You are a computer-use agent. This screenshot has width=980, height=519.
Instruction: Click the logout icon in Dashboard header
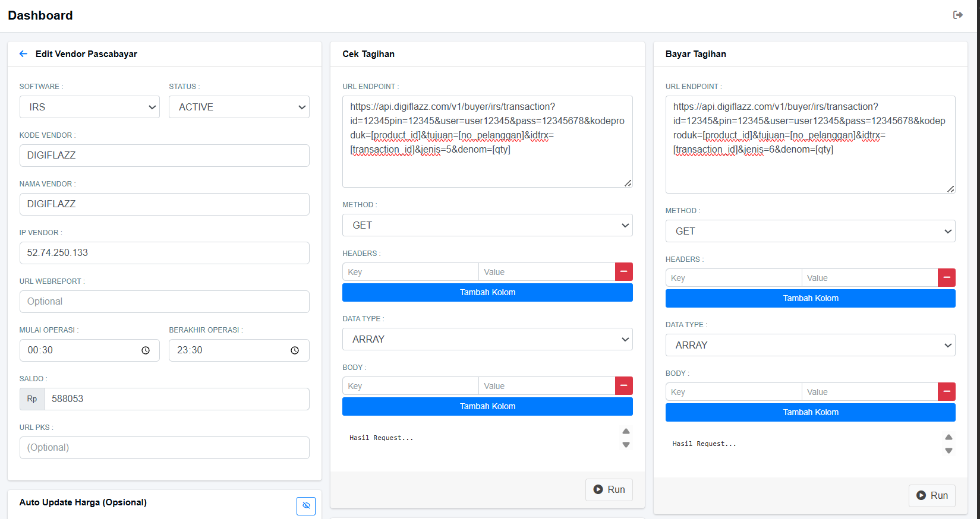pos(957,15)
